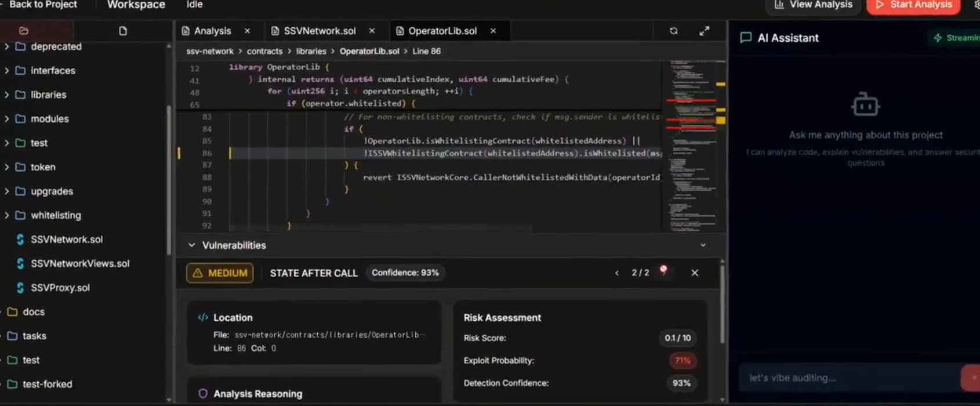Click the code minimap on editor right
This screenshot has height=406, width=980.
click(x=693, y=145)
